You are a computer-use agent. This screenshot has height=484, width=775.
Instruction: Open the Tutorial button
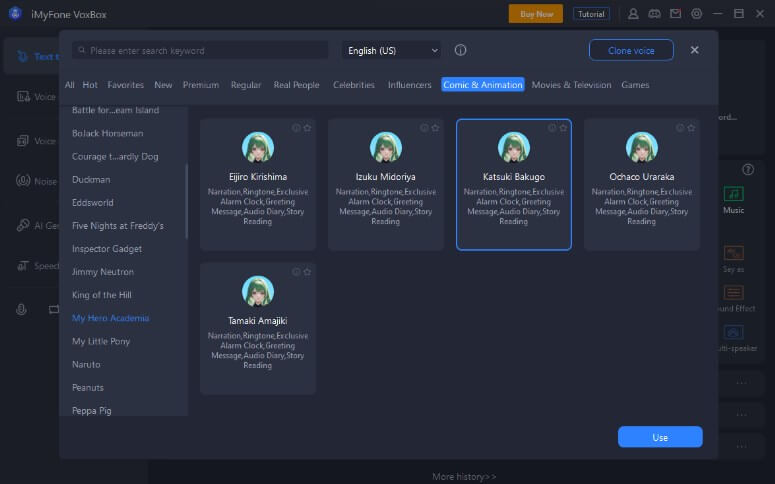pyautogui.click(x=591, y=14)
